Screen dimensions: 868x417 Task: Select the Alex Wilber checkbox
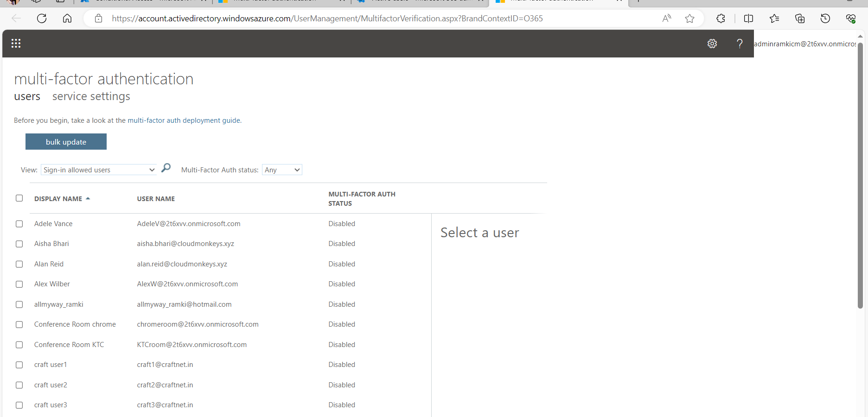pyautogui.click(x=19, y=284)
